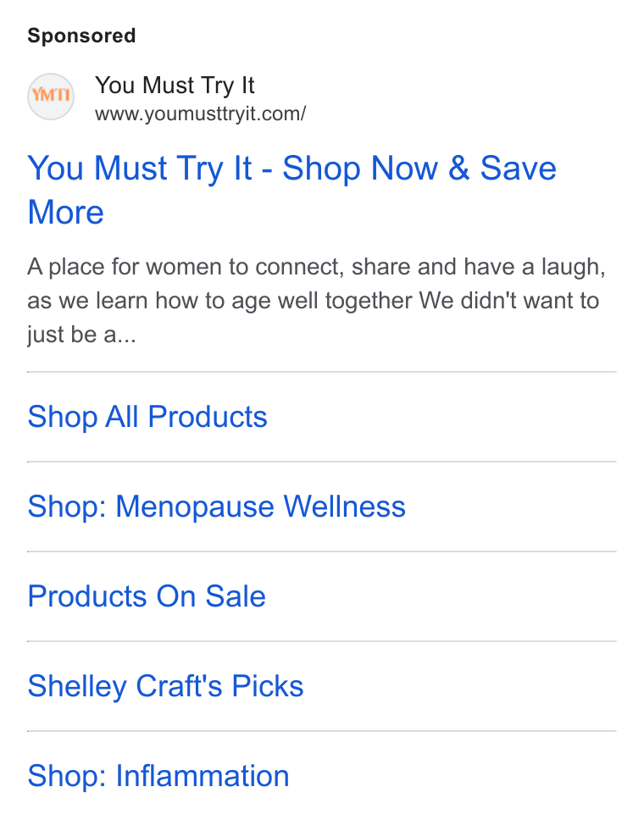
Task: Go to Products On Sale
Action: point(147,596)
